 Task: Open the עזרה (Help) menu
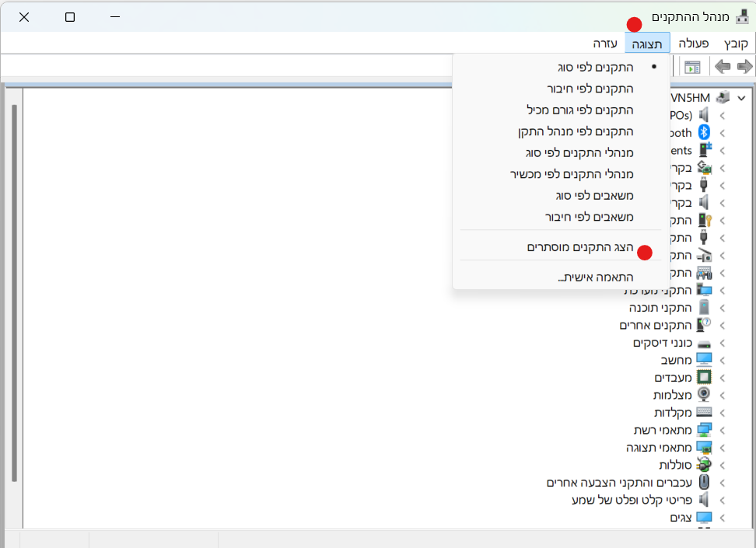pos(605,44)
